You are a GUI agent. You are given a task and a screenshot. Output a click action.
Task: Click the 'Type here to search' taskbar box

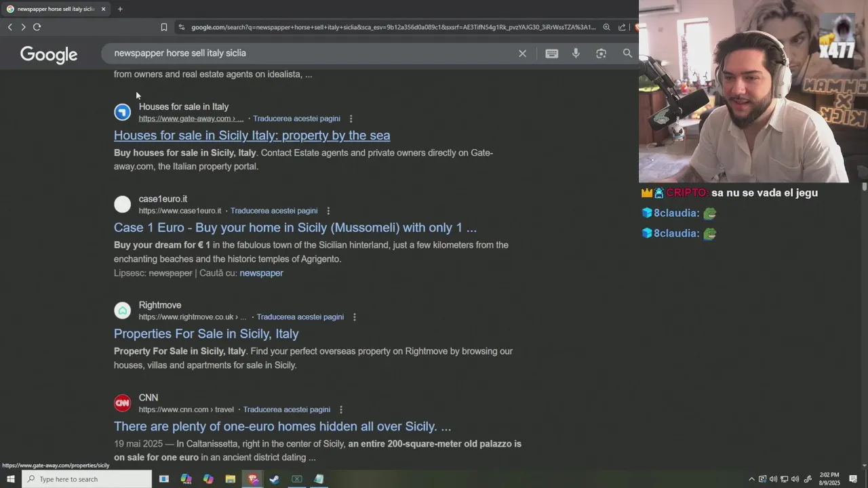click(x=87, y=479)
